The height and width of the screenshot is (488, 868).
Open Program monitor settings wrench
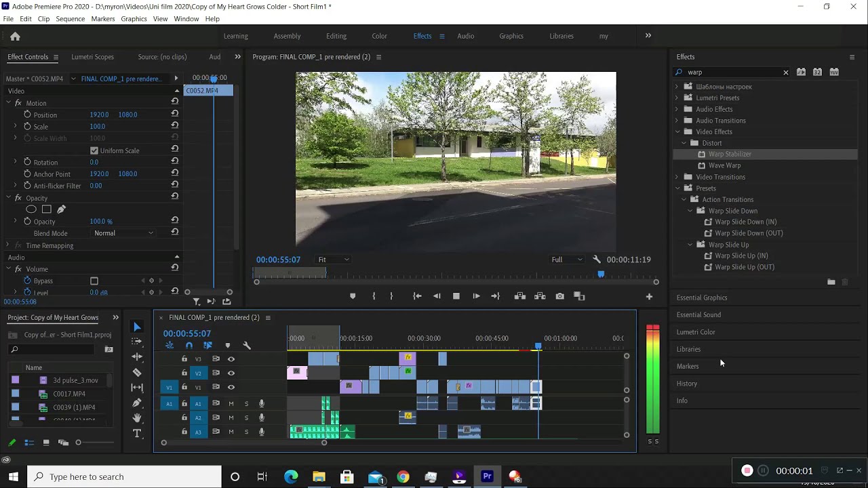tap(597, 260)
